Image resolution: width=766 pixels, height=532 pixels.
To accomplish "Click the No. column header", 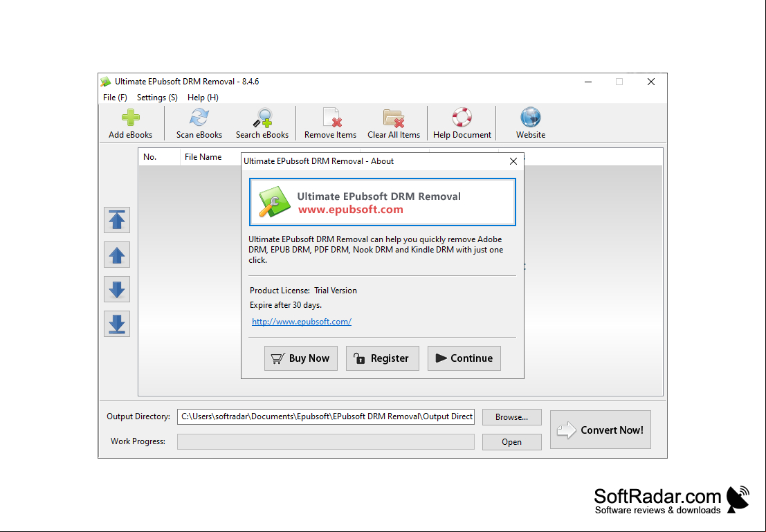I will [x=159, y=157].
